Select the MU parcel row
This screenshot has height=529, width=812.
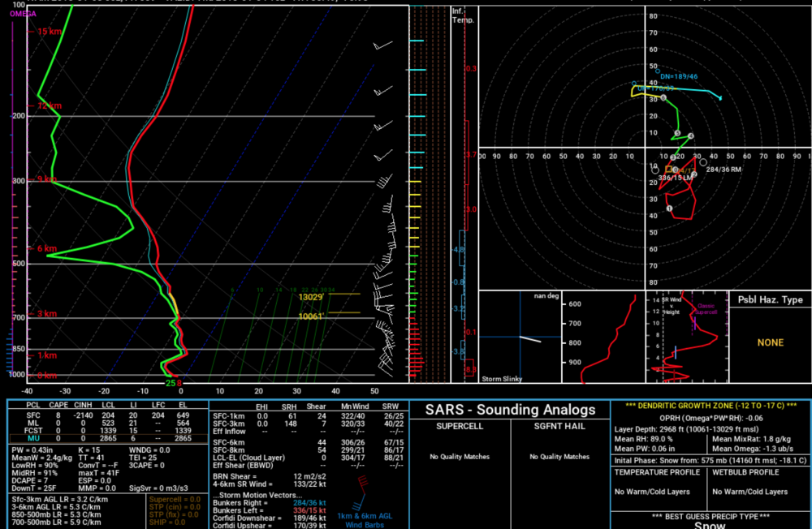[x=108, y=438]
